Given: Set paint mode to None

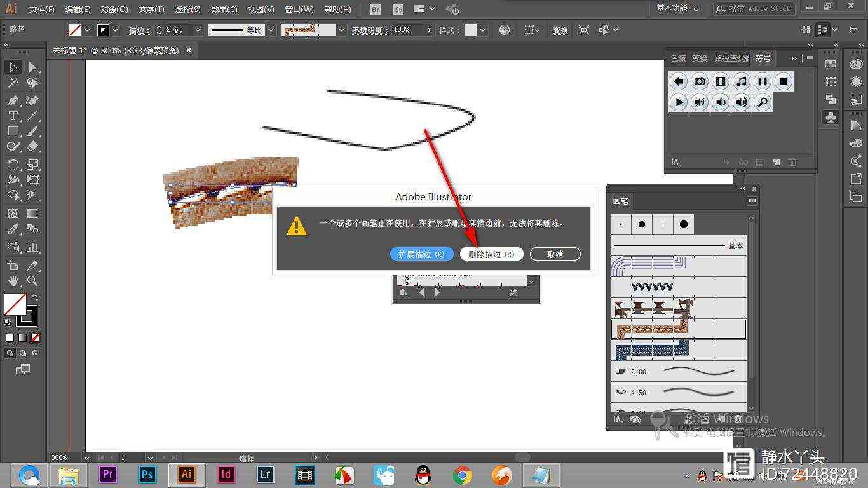Looking at the screenshot, I should point(36,338).
